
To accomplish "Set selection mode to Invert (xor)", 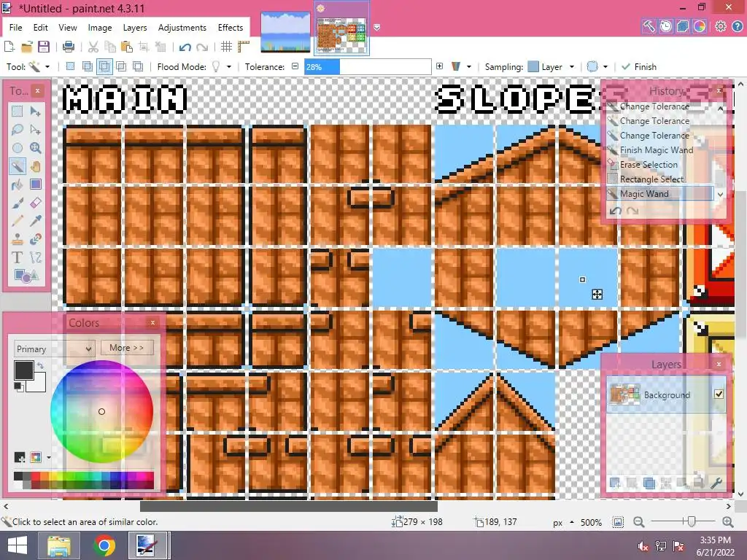I will pyautogui.click(x=138, y=66).
